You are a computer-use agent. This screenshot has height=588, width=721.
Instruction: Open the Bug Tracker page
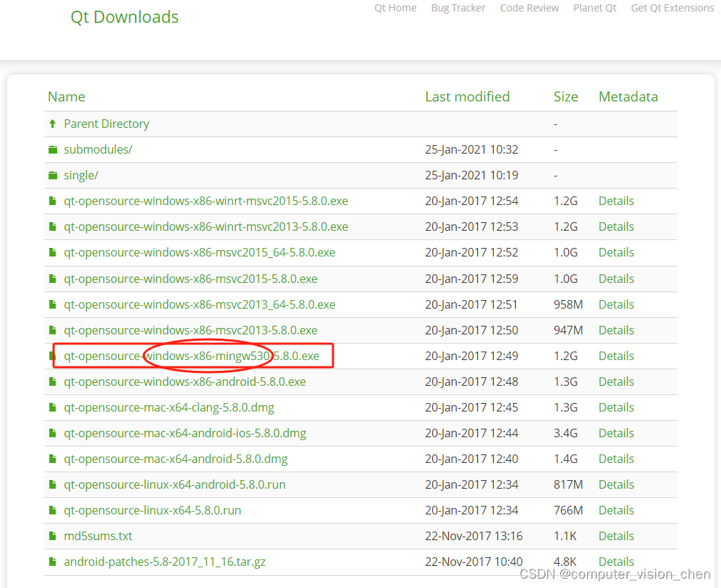[458, 8]
